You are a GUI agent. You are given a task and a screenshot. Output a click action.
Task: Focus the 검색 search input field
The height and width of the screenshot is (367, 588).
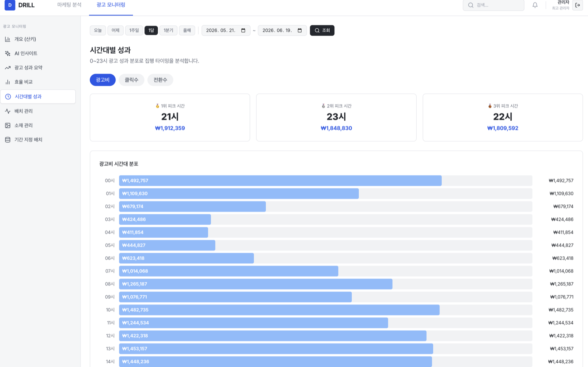[x=493, y=5]
